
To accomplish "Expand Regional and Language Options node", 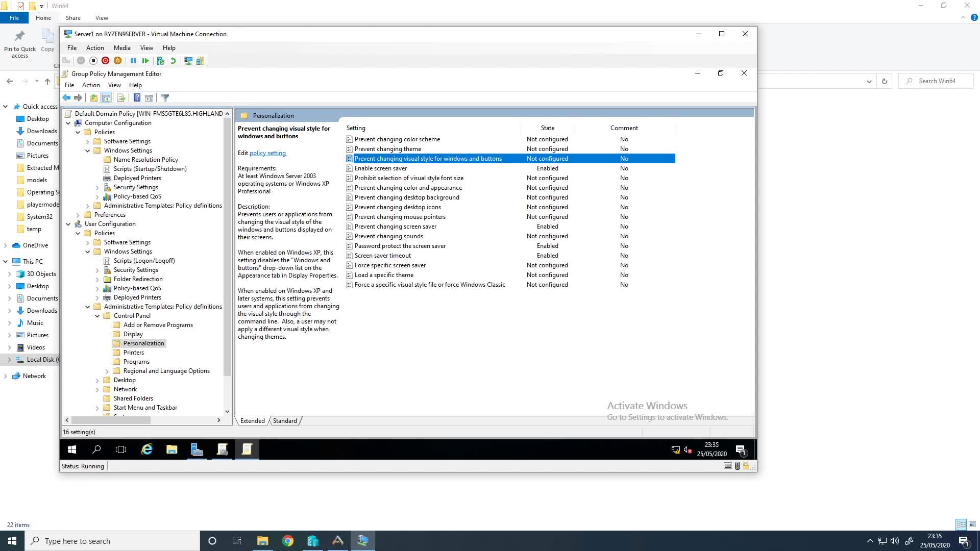I will pyautogui.click(x=107, y=371).
